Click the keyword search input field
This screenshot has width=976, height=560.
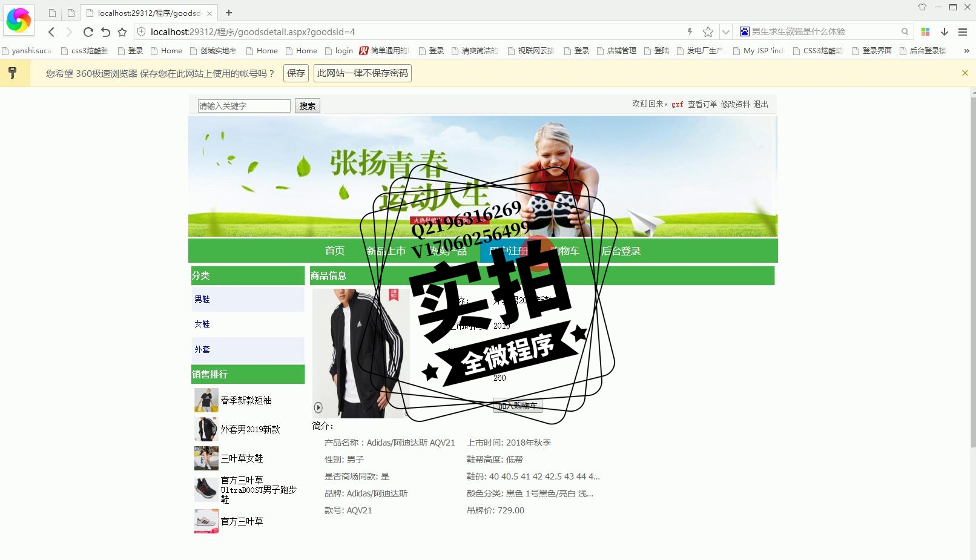coord(244,106)
